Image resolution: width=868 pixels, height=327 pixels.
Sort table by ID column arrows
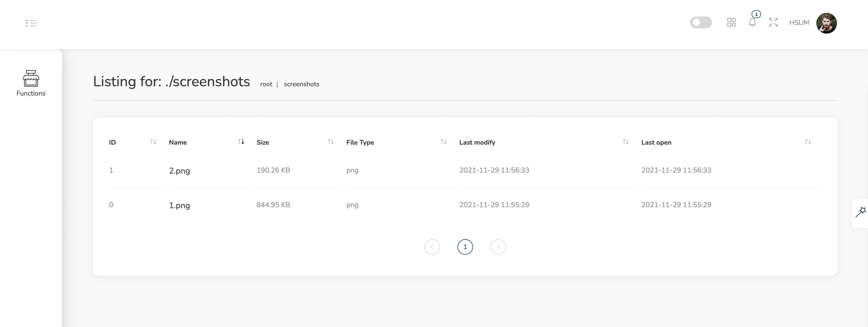[x=153, y=142]
